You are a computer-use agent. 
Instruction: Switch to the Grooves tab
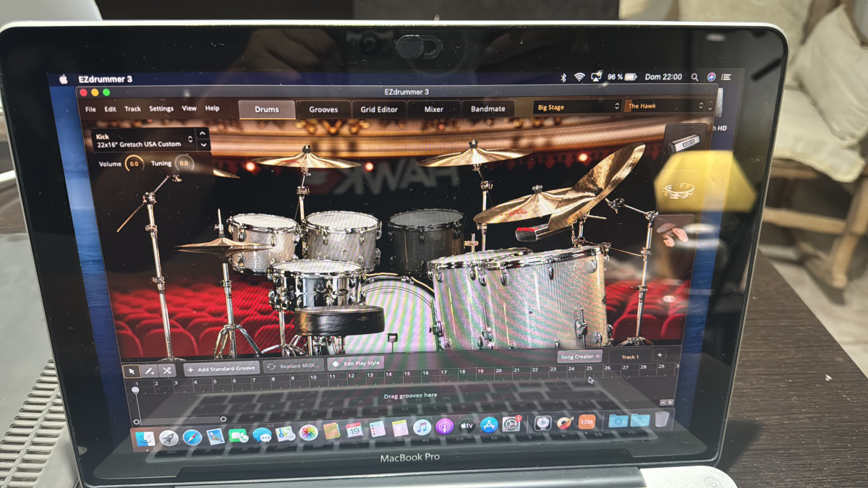pyautogui.click(x=323, y=110)
